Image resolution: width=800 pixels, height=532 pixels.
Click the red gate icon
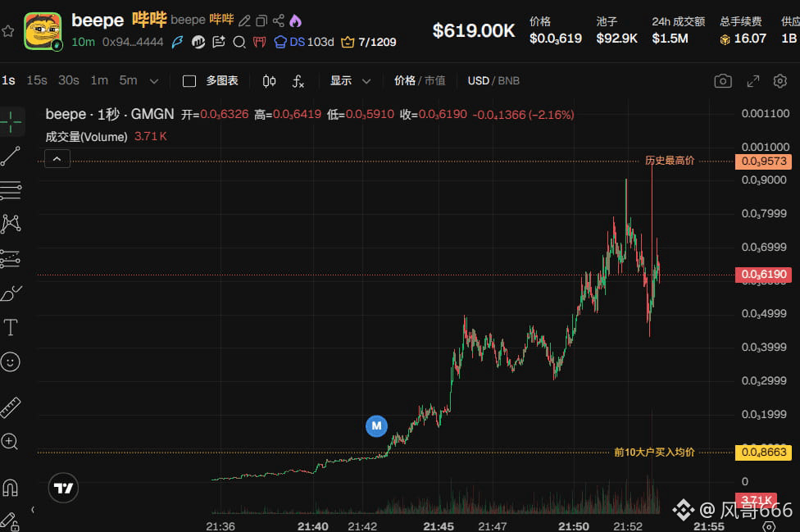(260, 42)
